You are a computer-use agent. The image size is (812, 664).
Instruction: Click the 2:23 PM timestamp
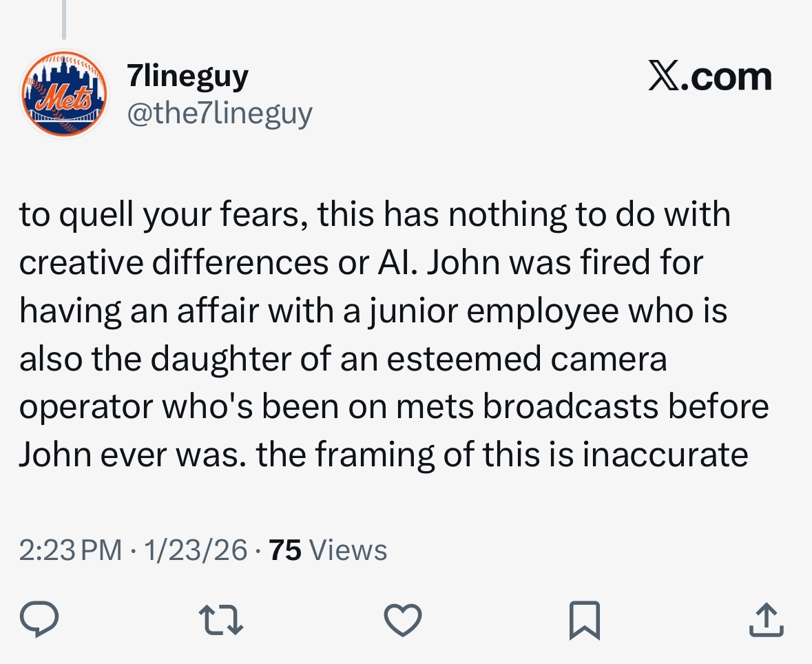tap(70, 550)
